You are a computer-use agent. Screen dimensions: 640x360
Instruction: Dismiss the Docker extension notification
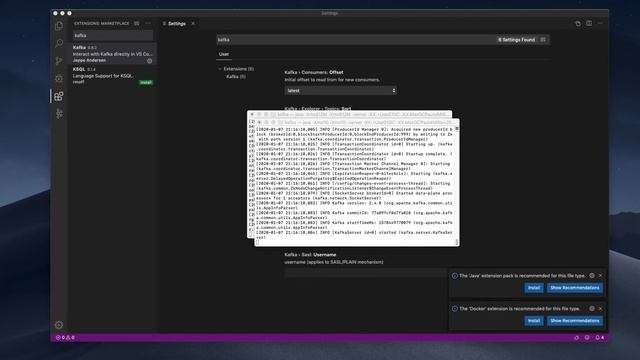coord(600,309)
